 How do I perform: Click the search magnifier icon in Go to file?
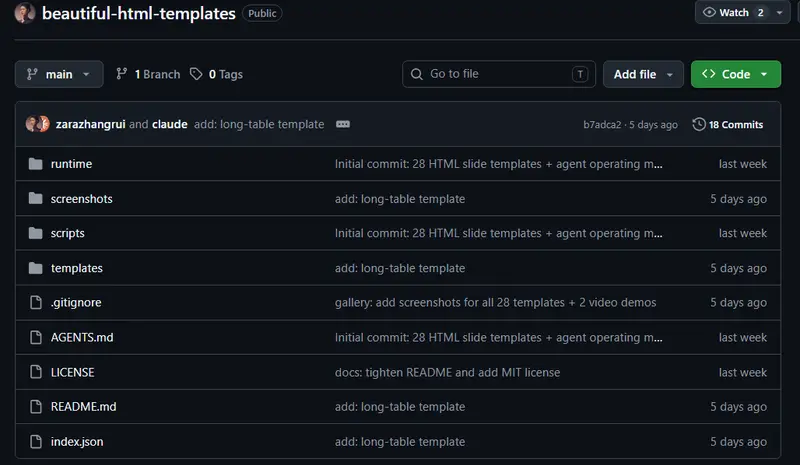(416, 74)
